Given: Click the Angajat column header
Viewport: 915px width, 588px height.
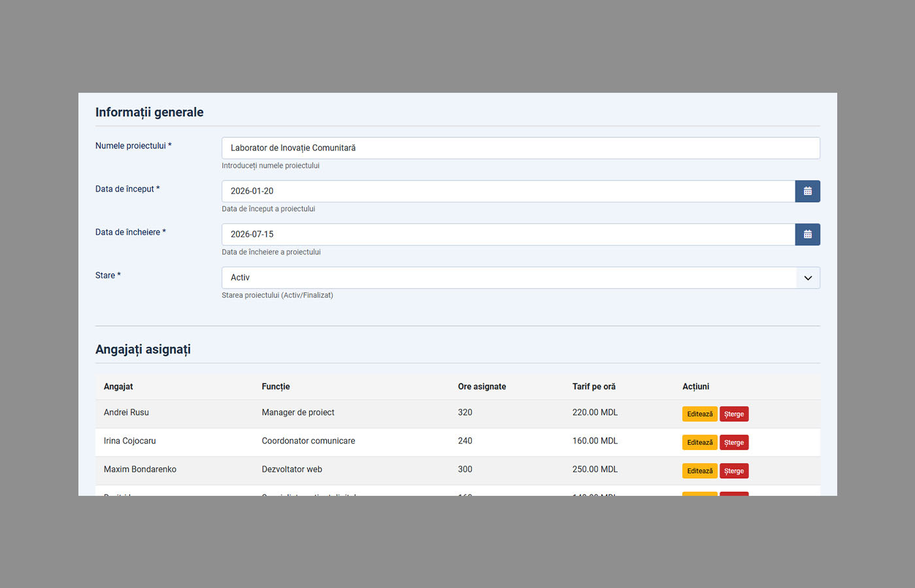Looking at the screenshot, I should (x=118, y=387).
